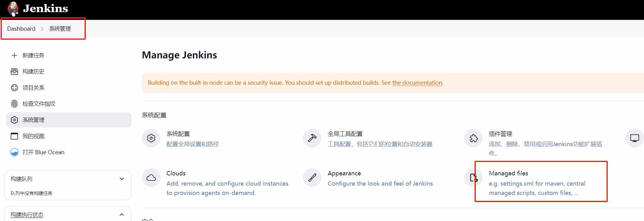This screenshot has height=221, width=644.
Task: Click the Appearance paintbrush icon
Action: [312, 178]
